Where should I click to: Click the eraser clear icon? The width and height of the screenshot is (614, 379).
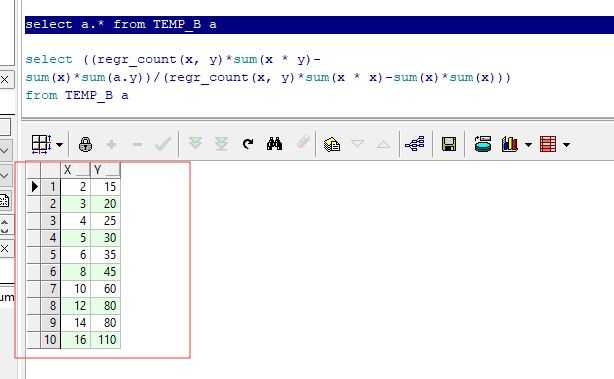point(303,143)
